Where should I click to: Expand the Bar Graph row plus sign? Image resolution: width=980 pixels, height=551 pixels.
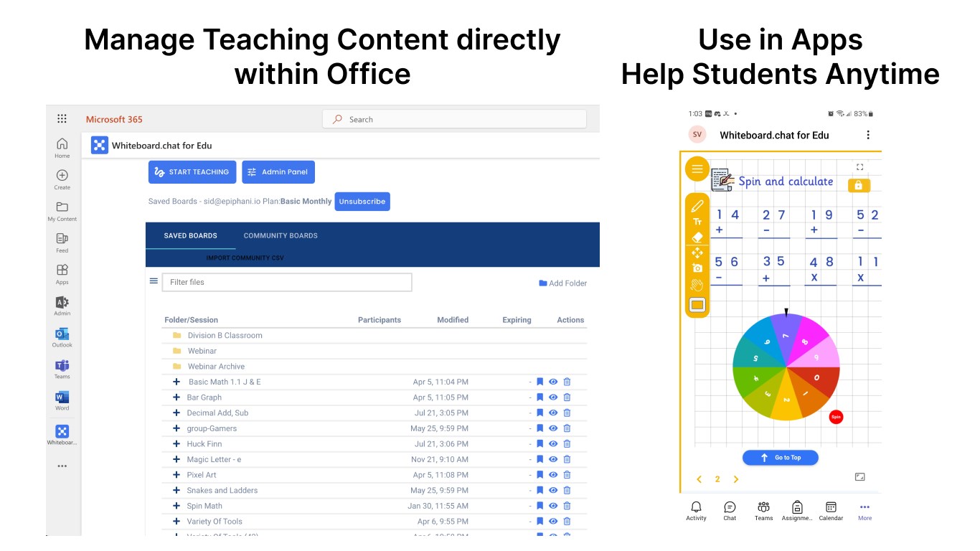click(176, 397)
